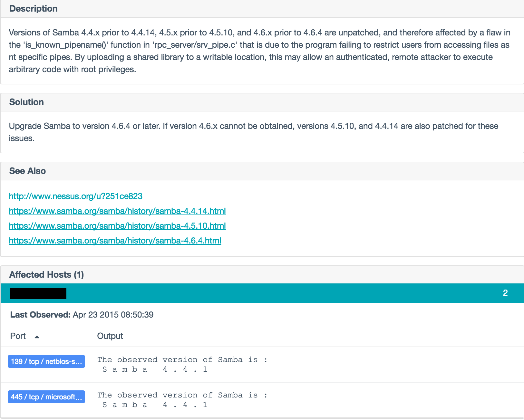Click the Output column header
The height and width of the screenshot is (420, 524).
click(x=110, y=336)
